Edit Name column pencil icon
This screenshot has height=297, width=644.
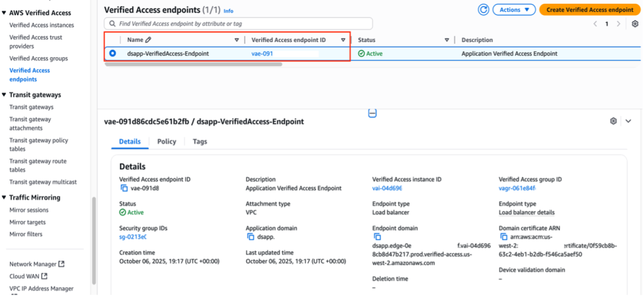click(x=148, y=40)
